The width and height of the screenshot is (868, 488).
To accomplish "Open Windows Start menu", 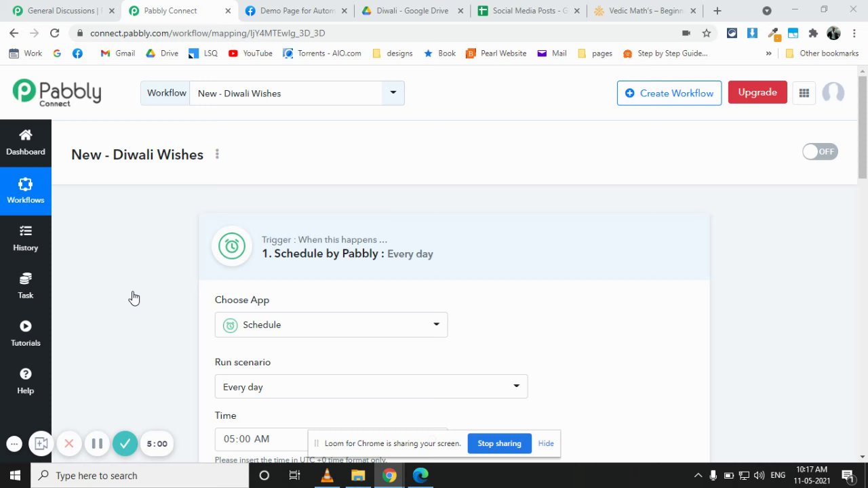I will pos(15,475).
